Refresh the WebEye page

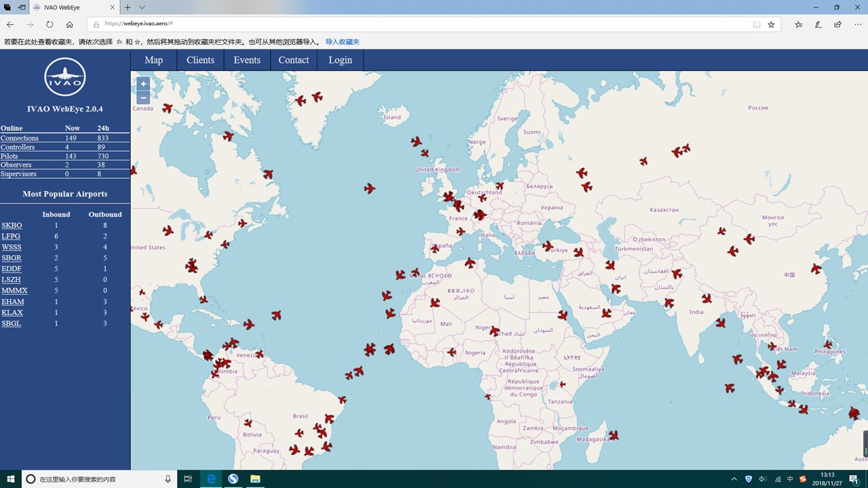[x=50, y=24]
